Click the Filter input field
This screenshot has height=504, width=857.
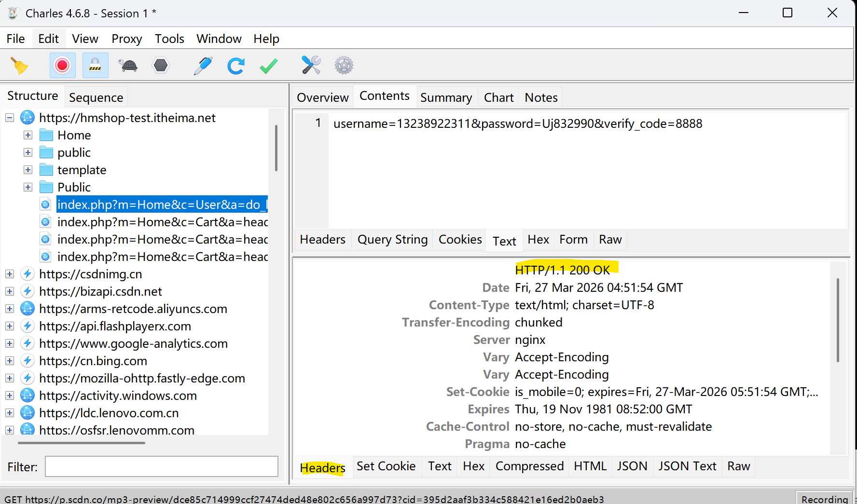tap(162, 466)
